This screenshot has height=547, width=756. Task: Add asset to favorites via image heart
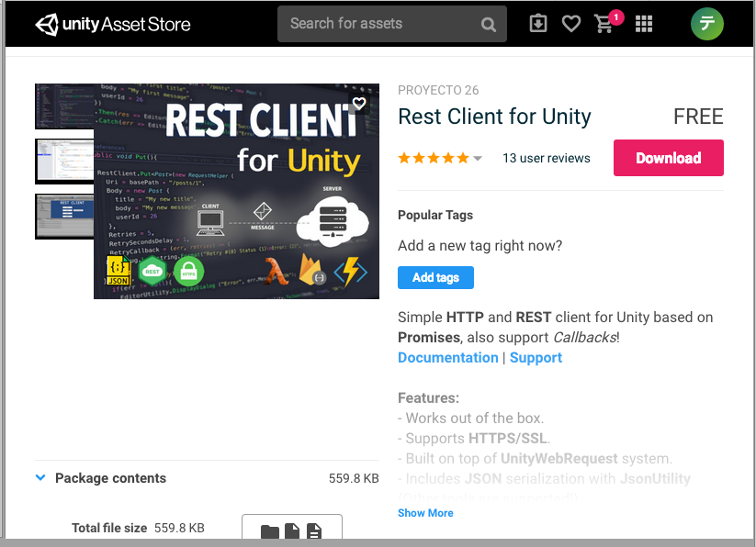tap(359, 103)
